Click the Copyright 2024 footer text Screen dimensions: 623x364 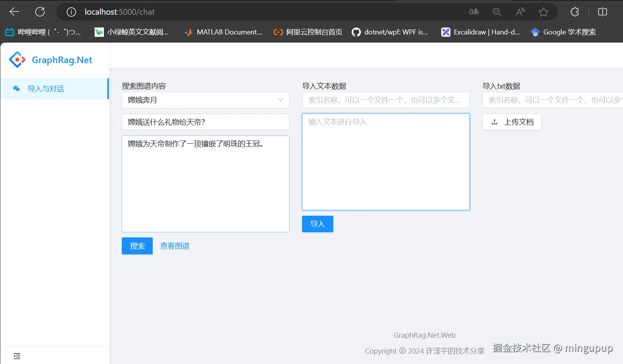coord(425,351)
